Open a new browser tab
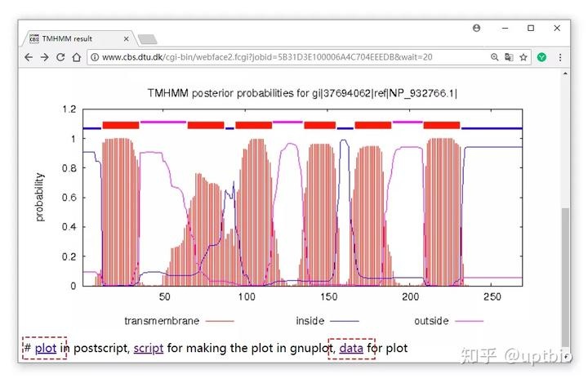 coord(147,38)
